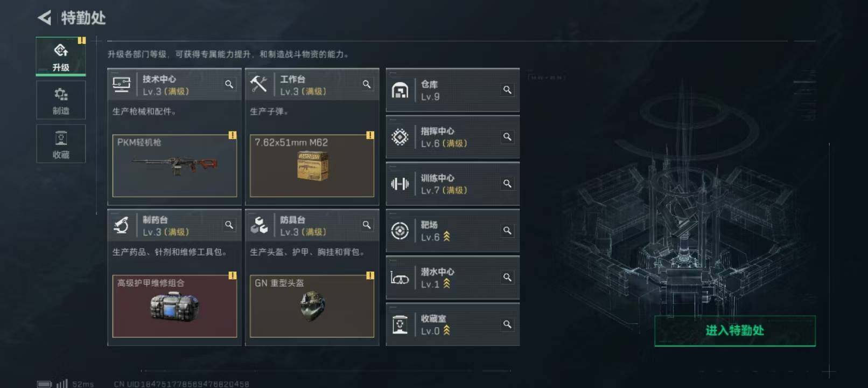
Task: Go back using the arrow beside 特勤处
Action: [45, 18]
